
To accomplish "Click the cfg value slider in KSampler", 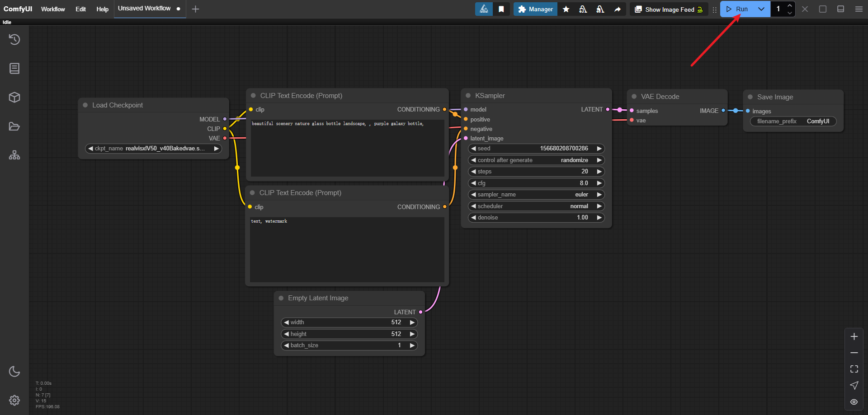I will click(x=536, y=183).
